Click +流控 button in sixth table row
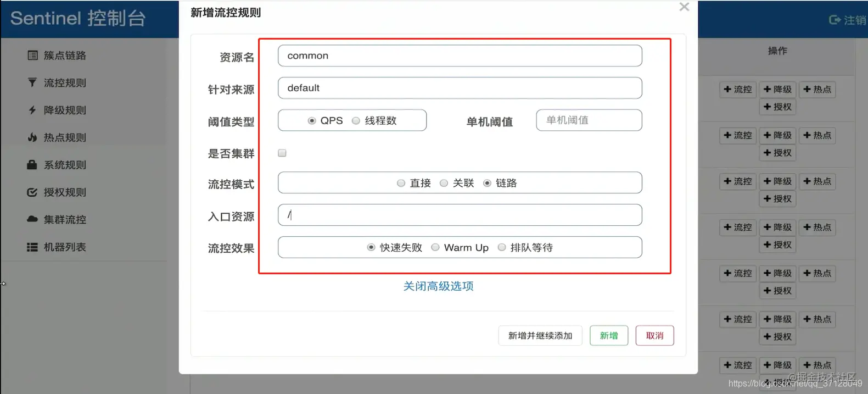Viewport: 868px width, 394px height. tap(738, 319)
